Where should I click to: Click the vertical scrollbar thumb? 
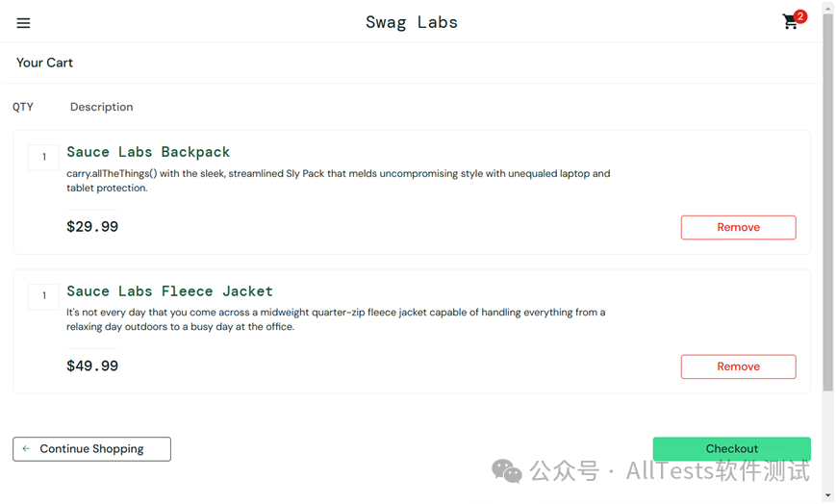coord(828,203)
